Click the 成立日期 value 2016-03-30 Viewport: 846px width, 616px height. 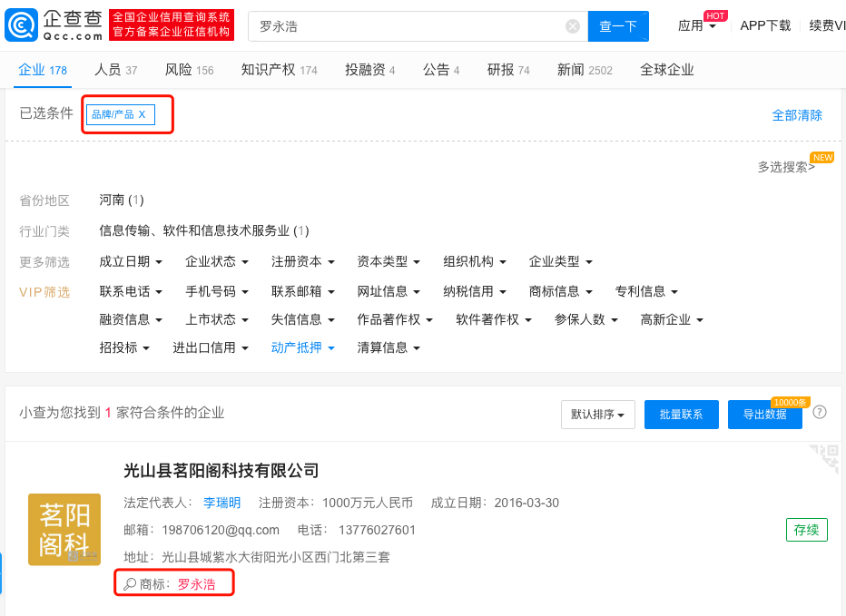[x=526, y=503]
